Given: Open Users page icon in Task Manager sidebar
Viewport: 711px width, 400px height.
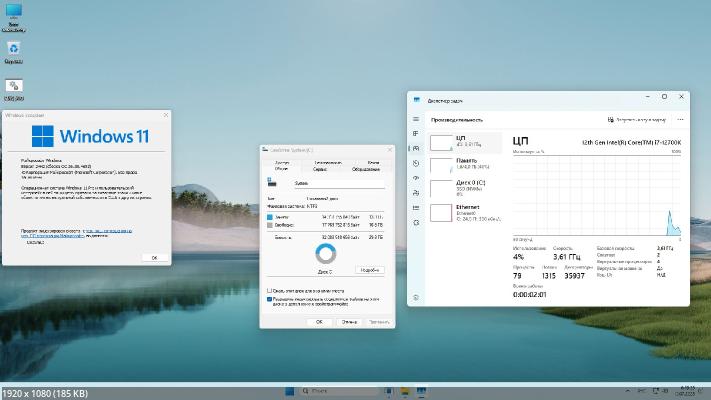Looking at the screenshot, I should pos(416,193).
